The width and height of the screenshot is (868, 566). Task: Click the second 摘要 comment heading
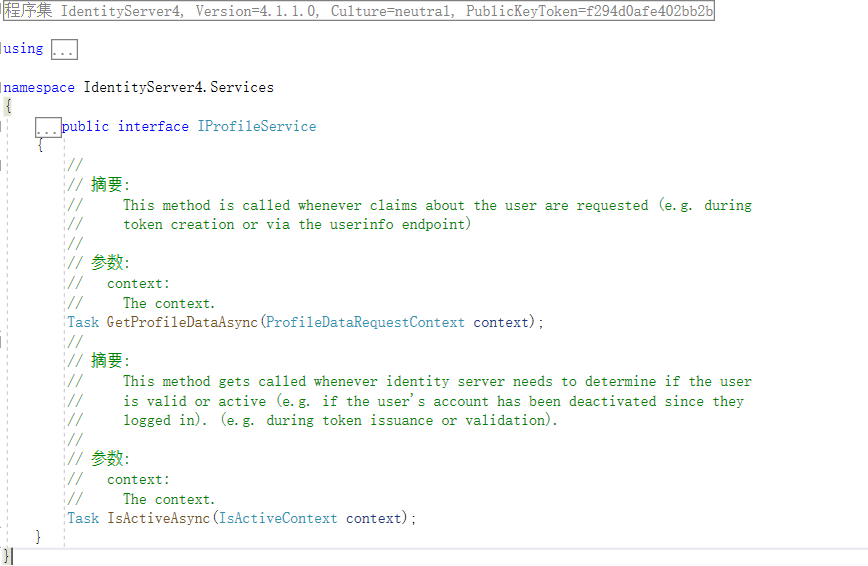[x=110, y=361]
